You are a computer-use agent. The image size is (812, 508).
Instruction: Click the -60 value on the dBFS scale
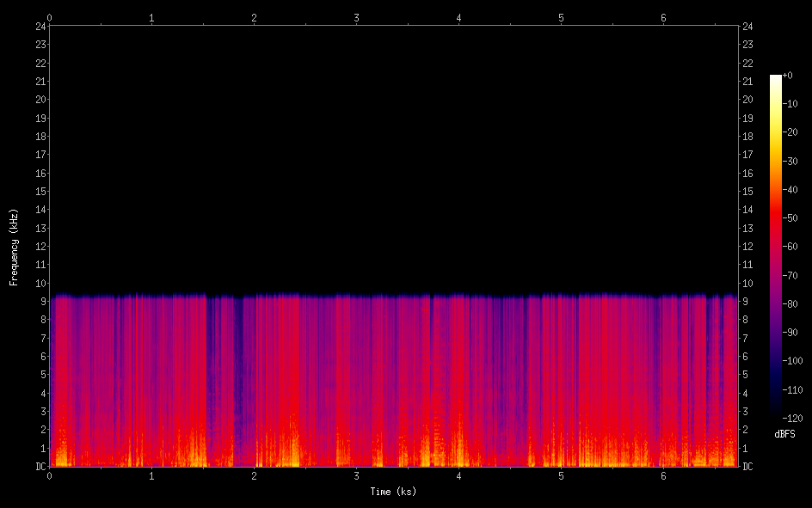(793, 248)
